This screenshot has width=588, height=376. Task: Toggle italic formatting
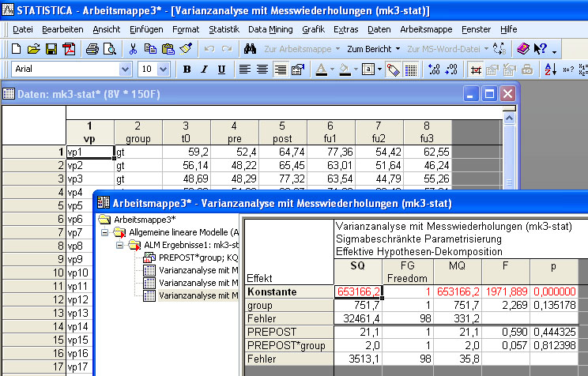click(x=204, y=70)
